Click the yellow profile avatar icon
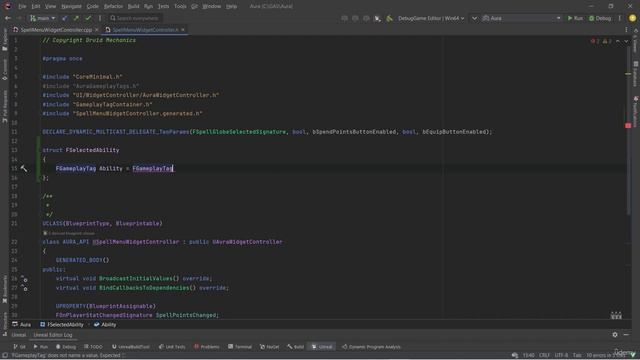640x360 pixels. 632,18
